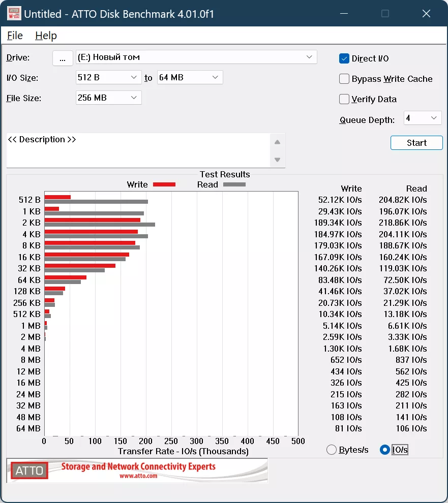The image size is (448, 503).
Task: Open the I/O Size minimum 512 B dropdown
Action: pyautogui.click(x=108, y=77)
